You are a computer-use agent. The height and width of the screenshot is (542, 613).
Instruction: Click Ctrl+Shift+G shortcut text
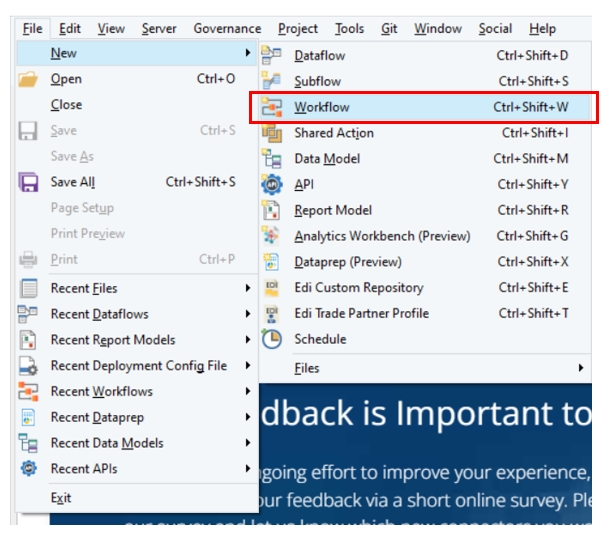tap(532, 236)
